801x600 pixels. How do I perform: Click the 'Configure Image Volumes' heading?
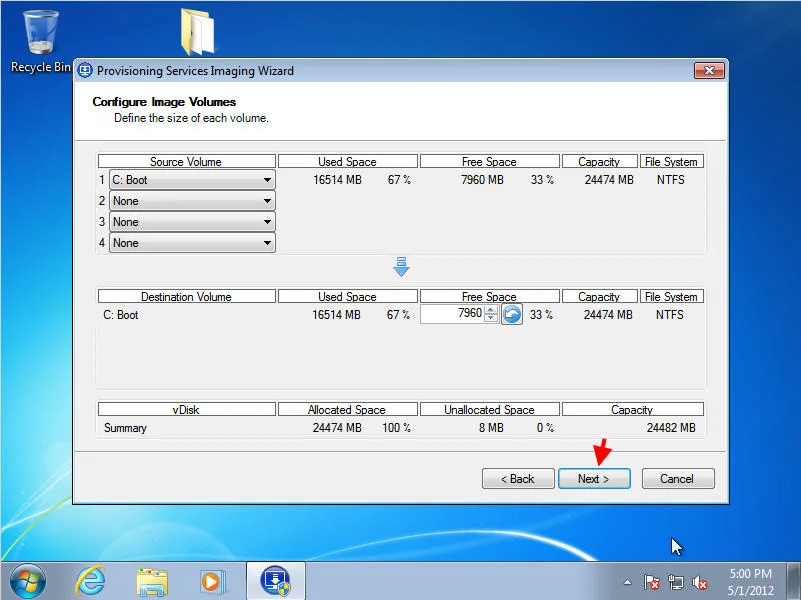(x=164, y=102)
